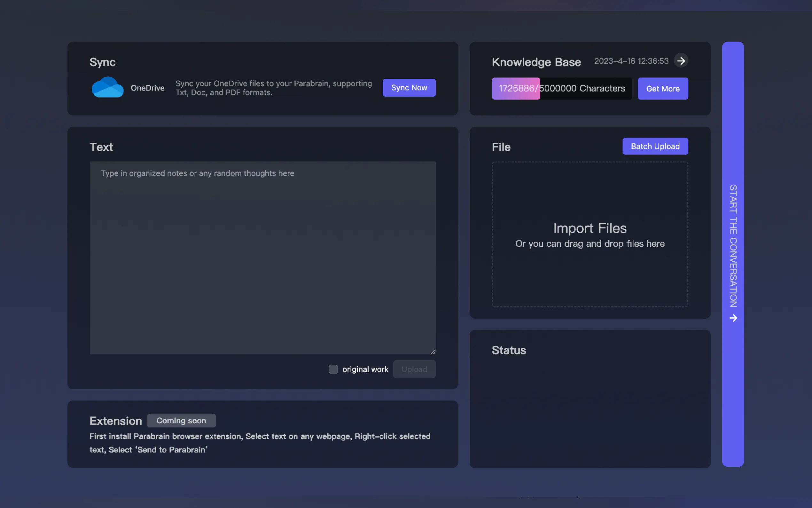Click the OneDrive cloud icon
This screenshot has width=812, height=508.
tap(107, 87)
